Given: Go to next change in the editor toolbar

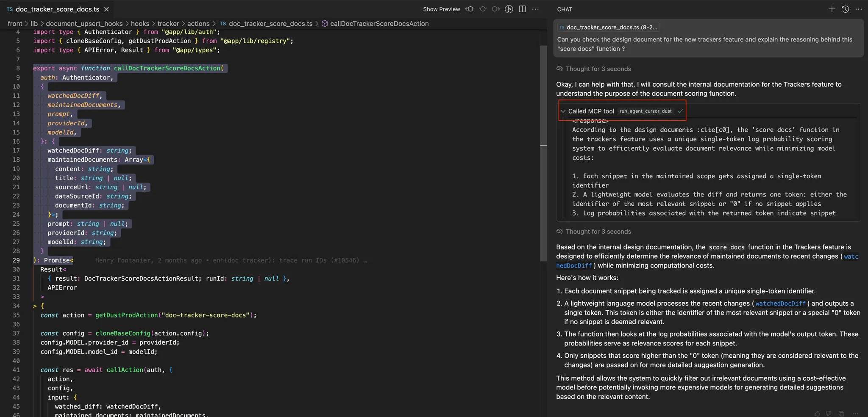Looking at the screenshot, I should click(496, 9).
